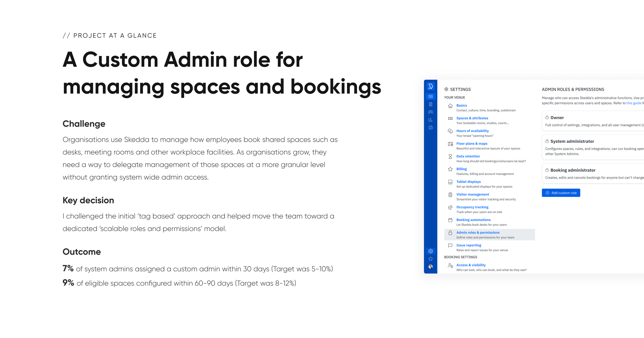Image resolution: width=644 pixels, height=338 pixels.
Task: Open Tablet displays settings
Action: pos(468,182)
